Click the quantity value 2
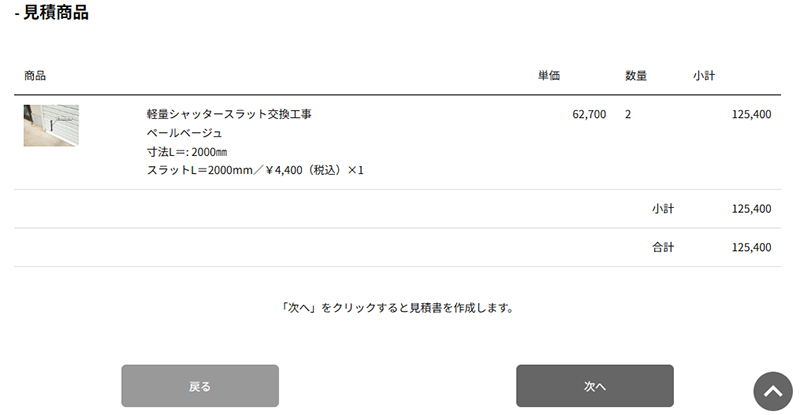 (x=628, y=114)
